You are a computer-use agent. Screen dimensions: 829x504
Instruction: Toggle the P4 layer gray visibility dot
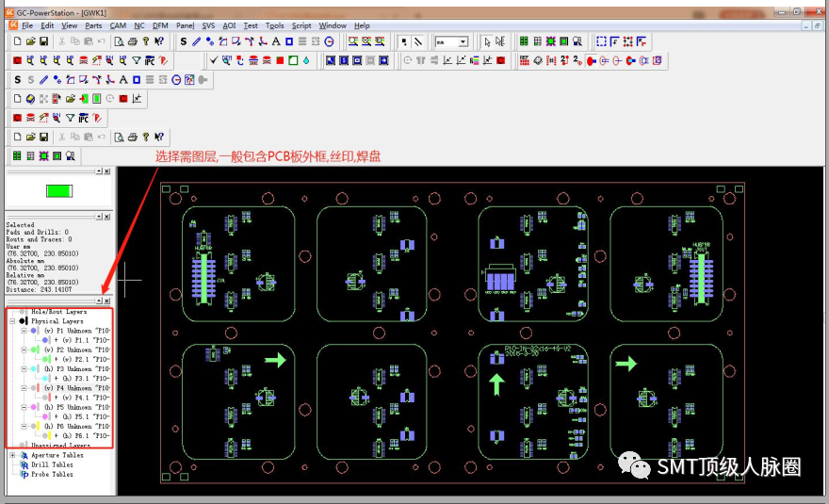click(34, 387)
